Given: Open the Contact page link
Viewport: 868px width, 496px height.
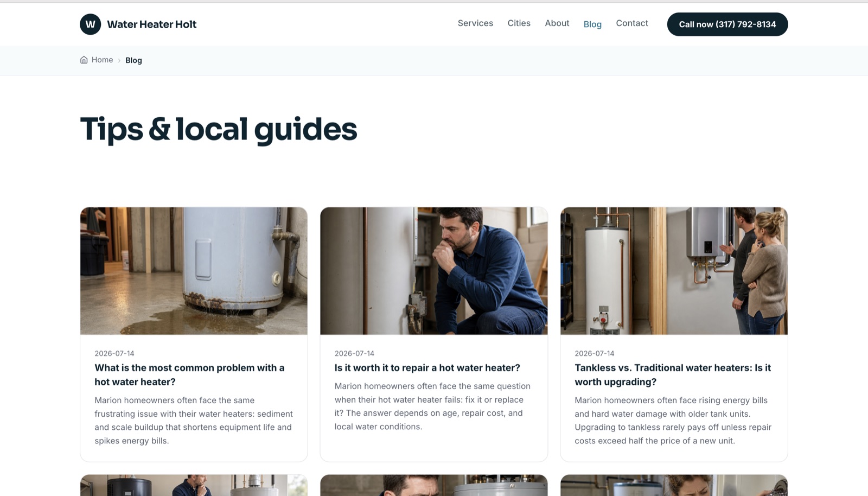Looking at the screenshot, I should [x=632, y=23].
